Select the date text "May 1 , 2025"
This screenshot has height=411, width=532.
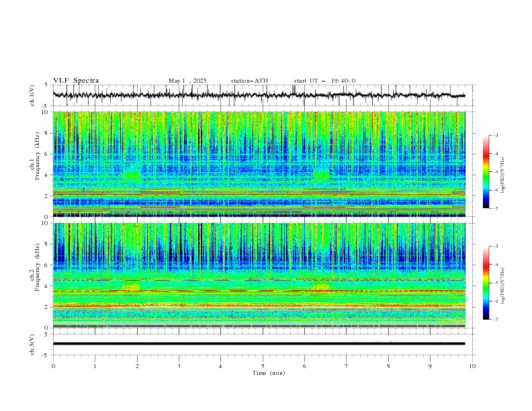pyautogui.click(x=187, y=81)
